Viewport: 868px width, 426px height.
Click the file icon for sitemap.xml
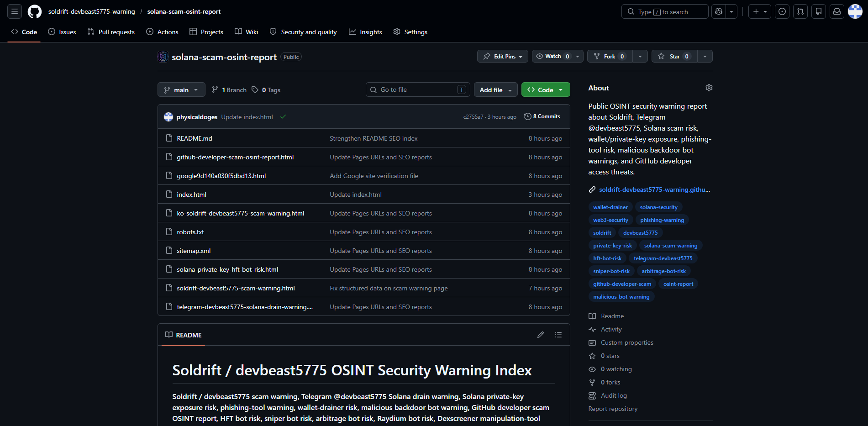[x=169, y=250]
